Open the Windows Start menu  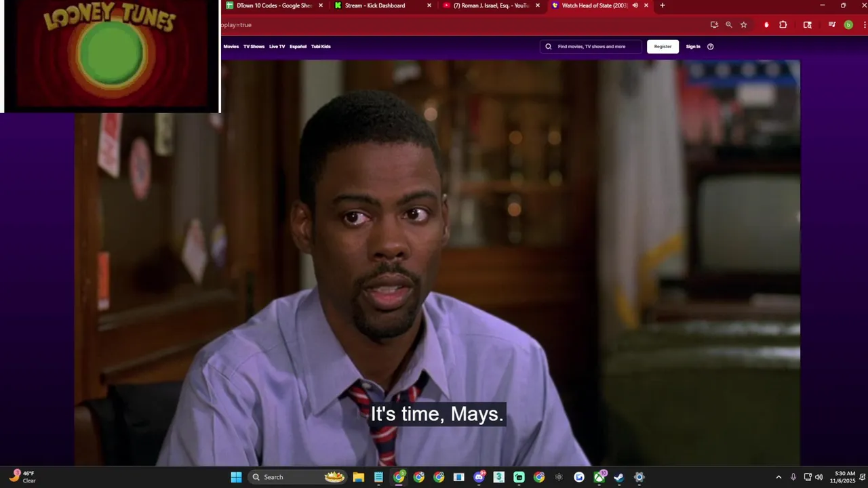click(236, 477)
